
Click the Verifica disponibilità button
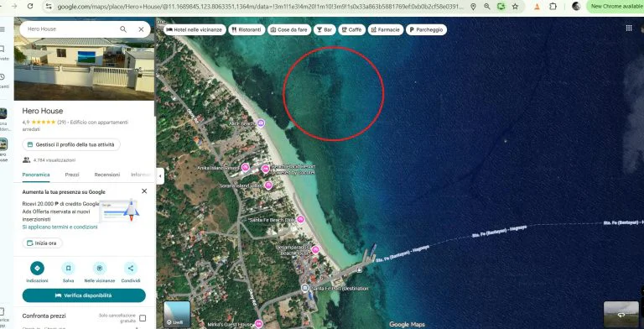point(84,295)
